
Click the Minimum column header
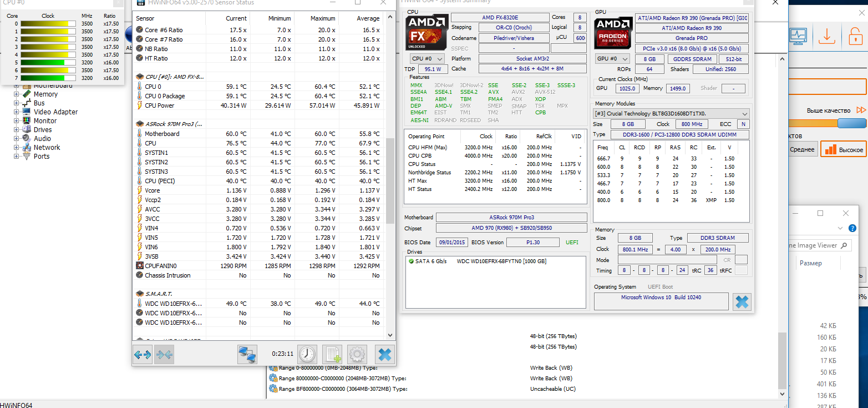(272, 18)
